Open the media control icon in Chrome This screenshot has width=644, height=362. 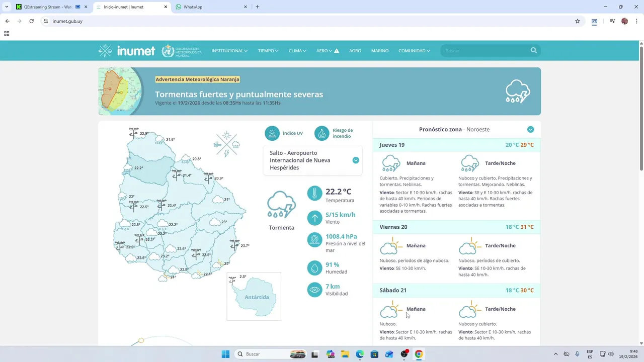tap(612, 21)
